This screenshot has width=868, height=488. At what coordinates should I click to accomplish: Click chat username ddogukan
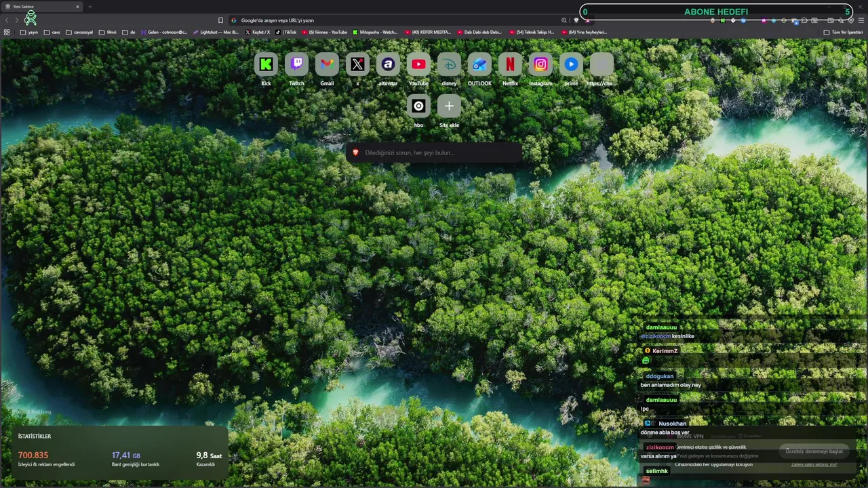tap(659, 376)
